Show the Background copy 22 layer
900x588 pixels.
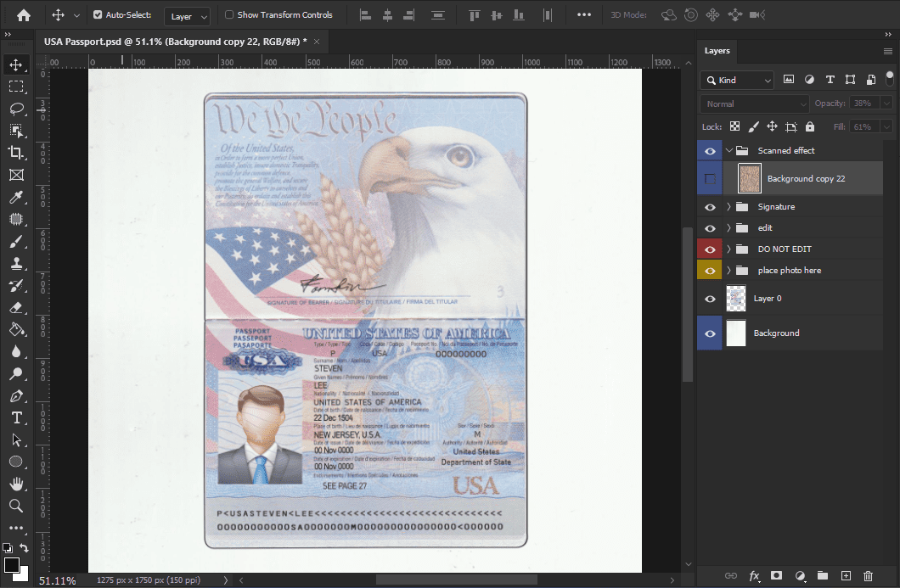[710, 179]
